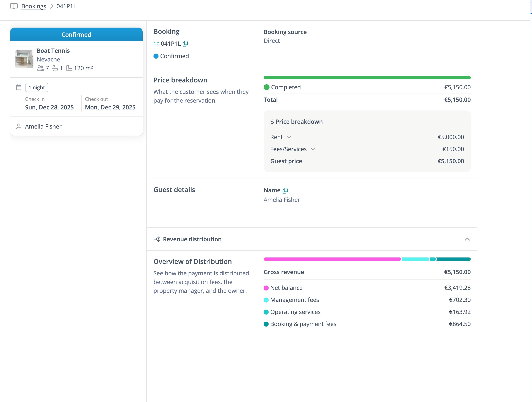Click the bed count icon

tap(55, 68)
